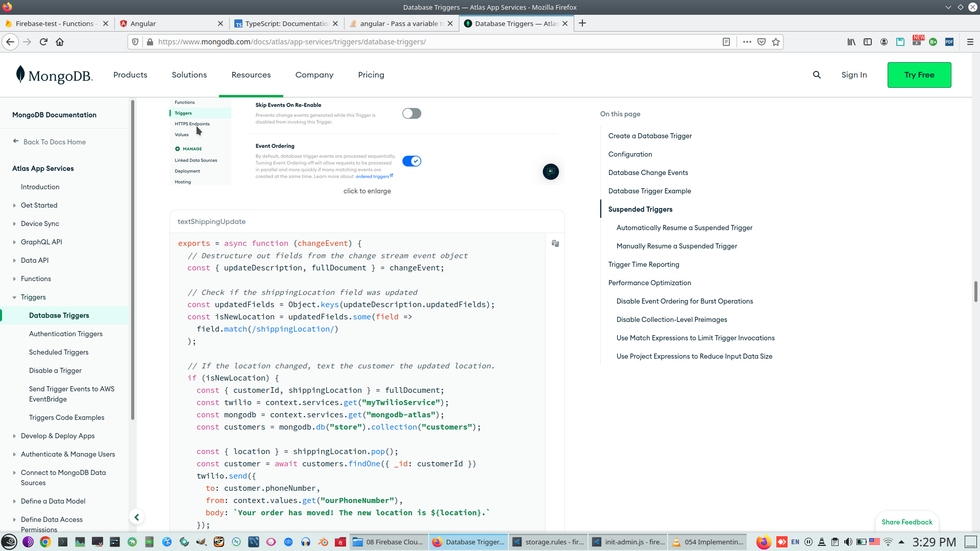Click the Try Free button
Viewport: 980px width, 551px height.
point(919,75)
